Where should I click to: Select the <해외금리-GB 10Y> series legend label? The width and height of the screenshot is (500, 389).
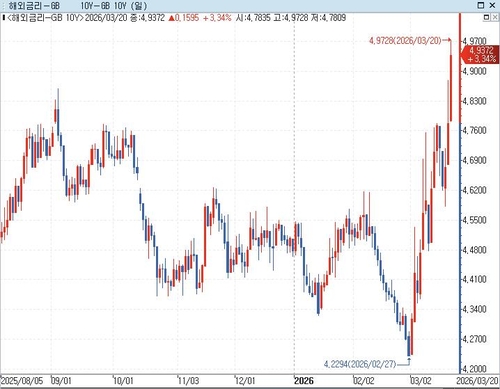coord(45,18)
